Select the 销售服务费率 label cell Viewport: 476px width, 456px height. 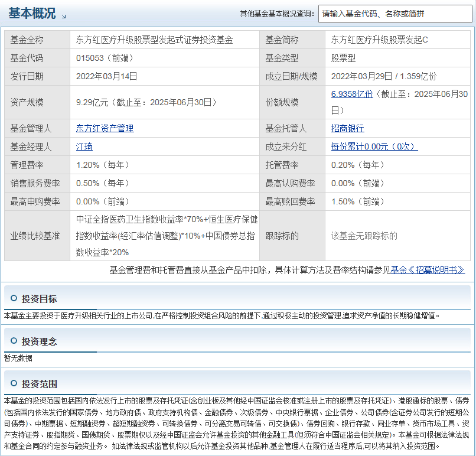point(37,183)
